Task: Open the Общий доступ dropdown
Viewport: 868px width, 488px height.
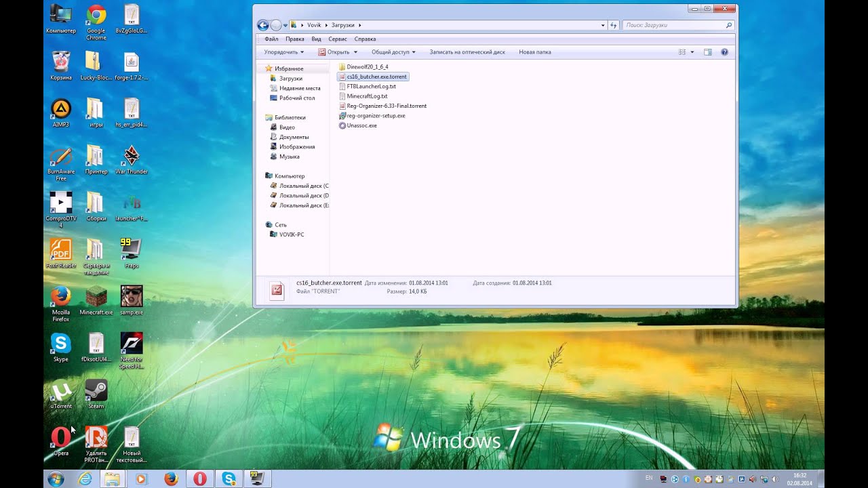Action: click(x=393, y=52)
